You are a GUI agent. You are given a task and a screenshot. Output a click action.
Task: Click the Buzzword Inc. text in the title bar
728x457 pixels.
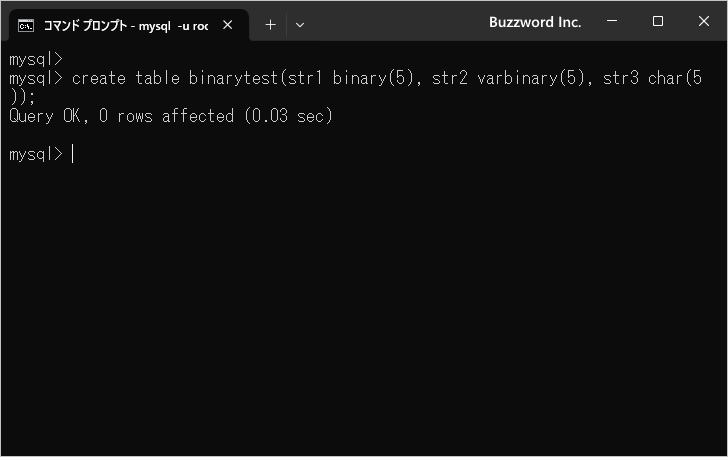tap(535, 22)
